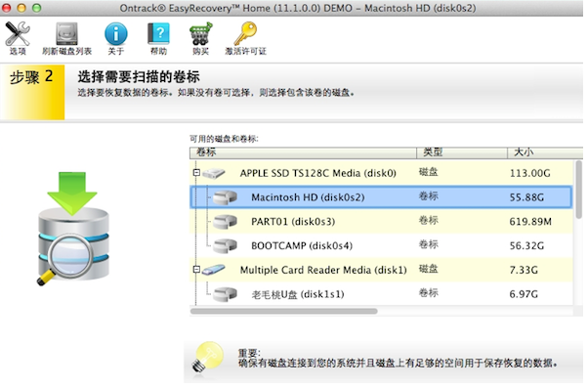This screenshot has width=588, height=389.
Task: Select the PART01 (disk0s3) volume
Action: pyautogui.click(x=381, y=222)
